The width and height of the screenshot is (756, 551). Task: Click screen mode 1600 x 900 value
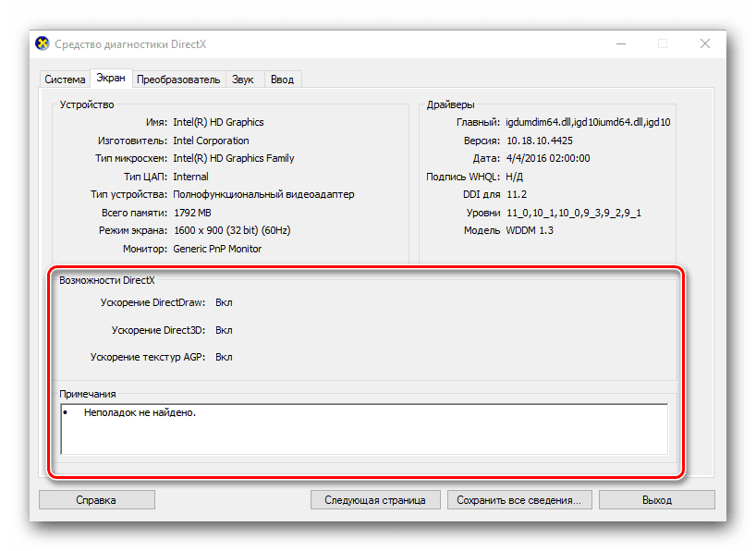232,230
